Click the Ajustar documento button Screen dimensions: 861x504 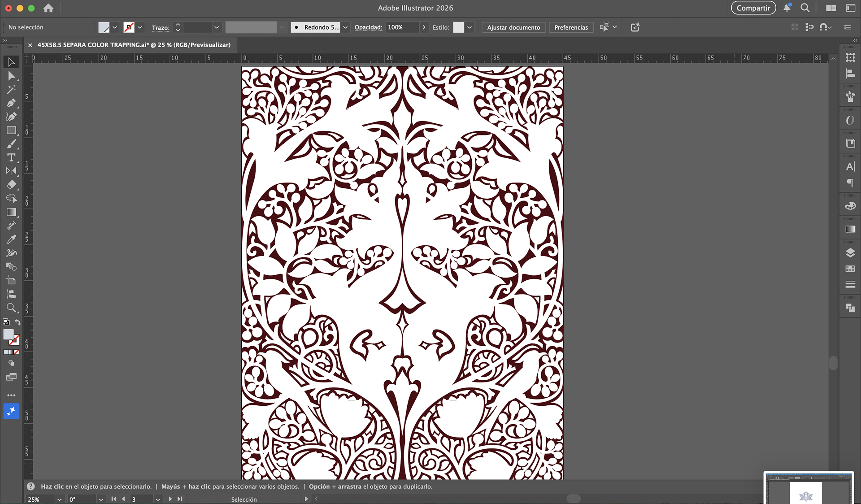tap(513, 27)
